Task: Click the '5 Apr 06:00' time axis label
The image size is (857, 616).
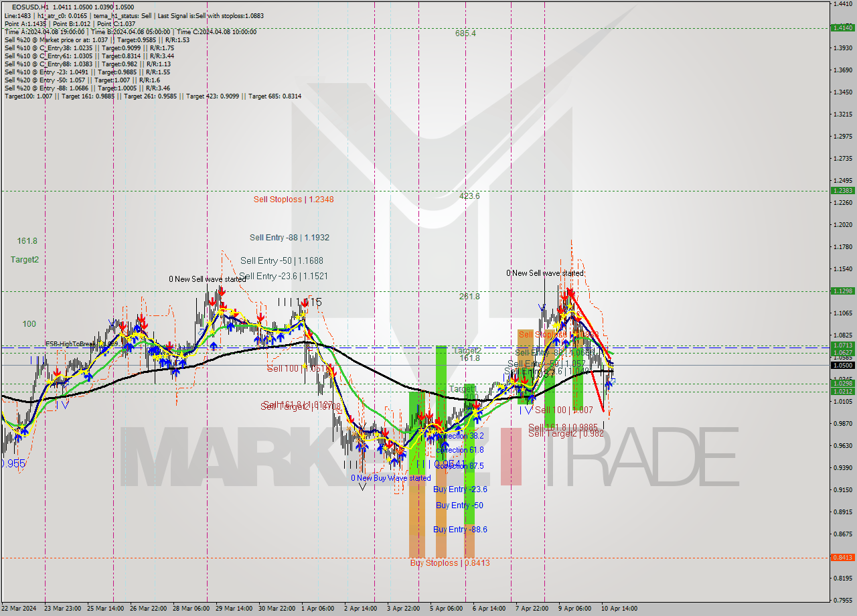Action: pos(445,609)
